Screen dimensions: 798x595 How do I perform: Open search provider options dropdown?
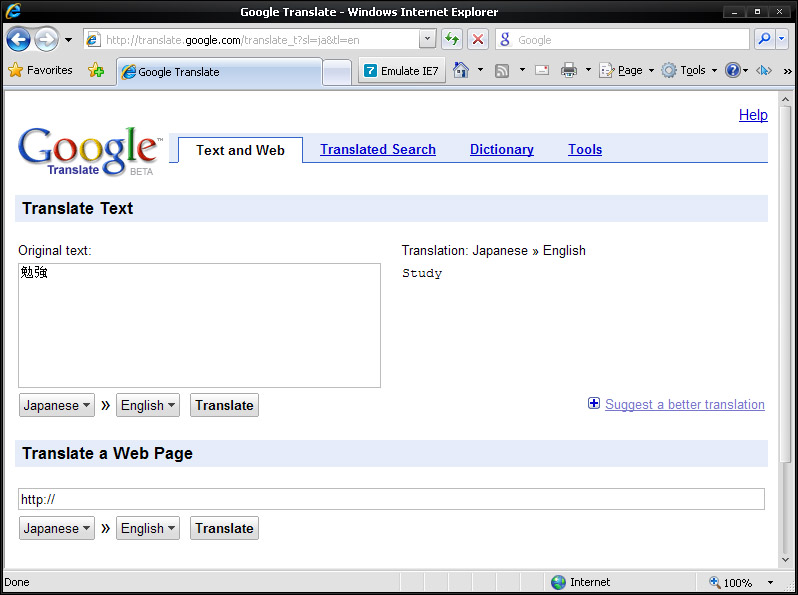click(782, 39)
